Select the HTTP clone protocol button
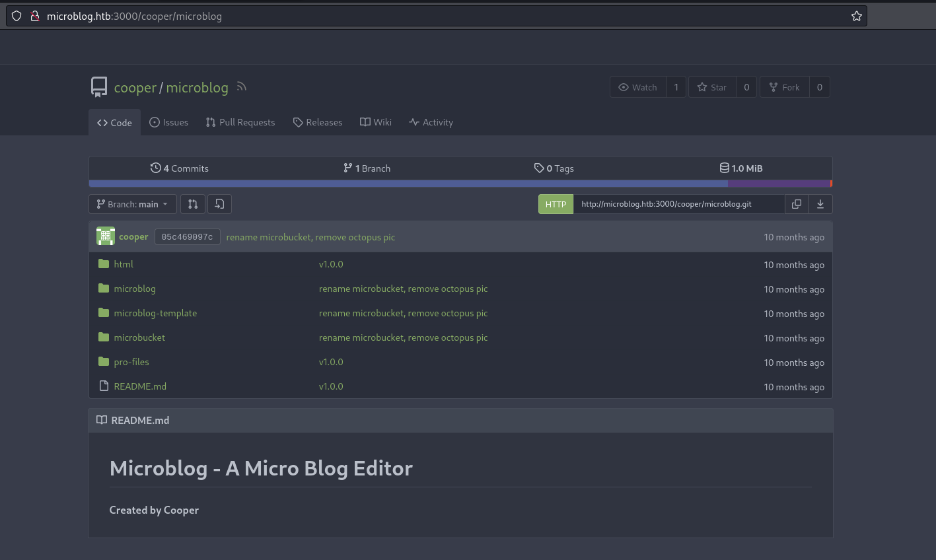Viewport: 936px width, 560px height. (x=556, y=204)
